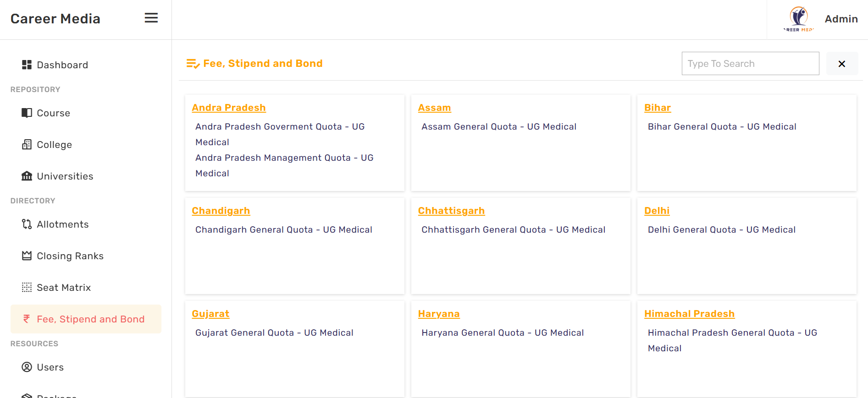Click the Dashboard grid icon
Image resolution: width=868 pixels, height=398 pixels.
pos(27,65)
